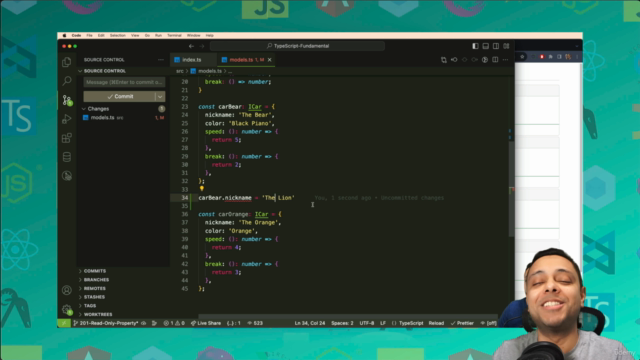Click UTF-8 encoding in status bar
Viewport: 640px width, 360px height.
coord(367,323)
